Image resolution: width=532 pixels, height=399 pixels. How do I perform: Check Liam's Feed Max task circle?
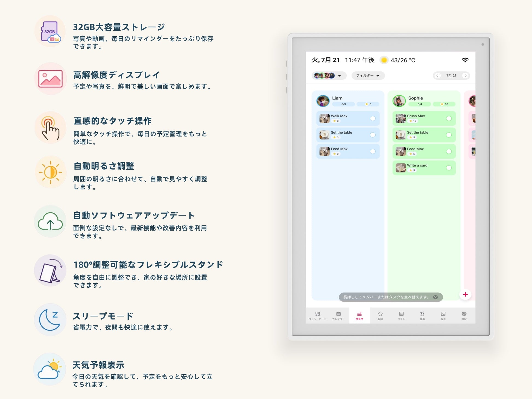pos(373,151)
